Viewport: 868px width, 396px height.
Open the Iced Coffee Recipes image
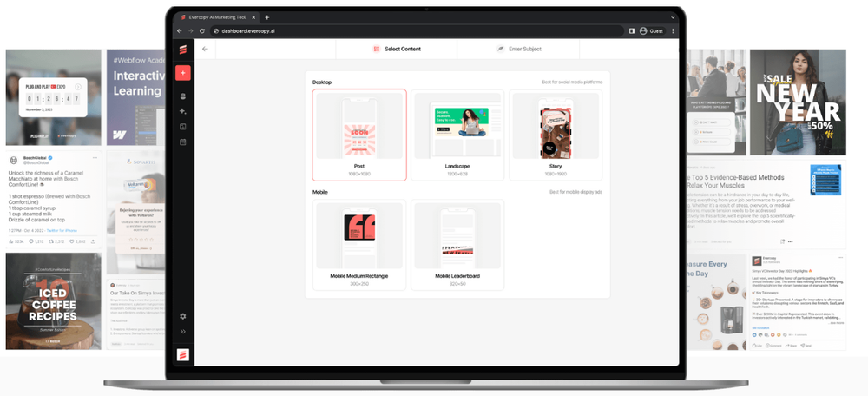click(54, 301)
